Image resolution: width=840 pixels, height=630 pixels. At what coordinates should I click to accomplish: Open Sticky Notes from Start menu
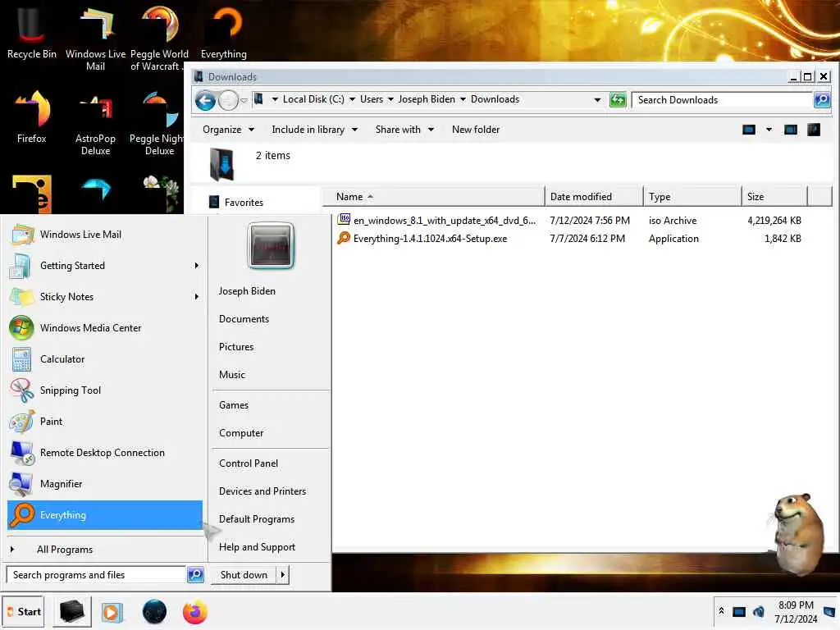click(105, 297)
